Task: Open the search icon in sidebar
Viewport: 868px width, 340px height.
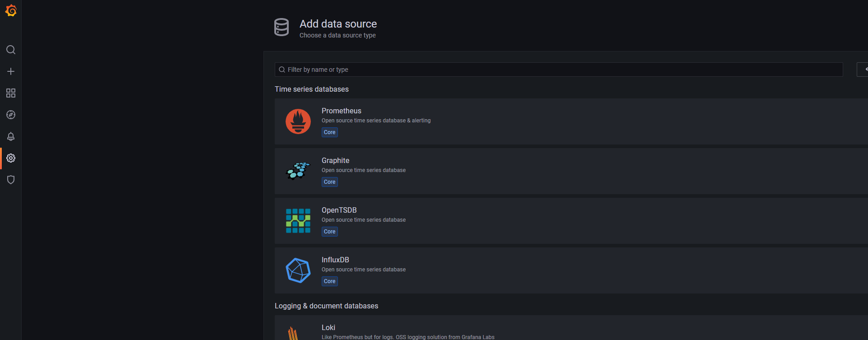Action: tap(11, 50)
